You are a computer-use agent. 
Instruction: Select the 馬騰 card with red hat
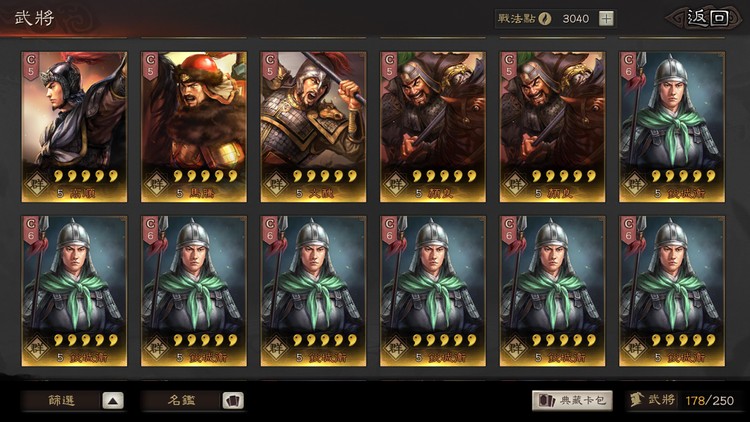point(194,127)
